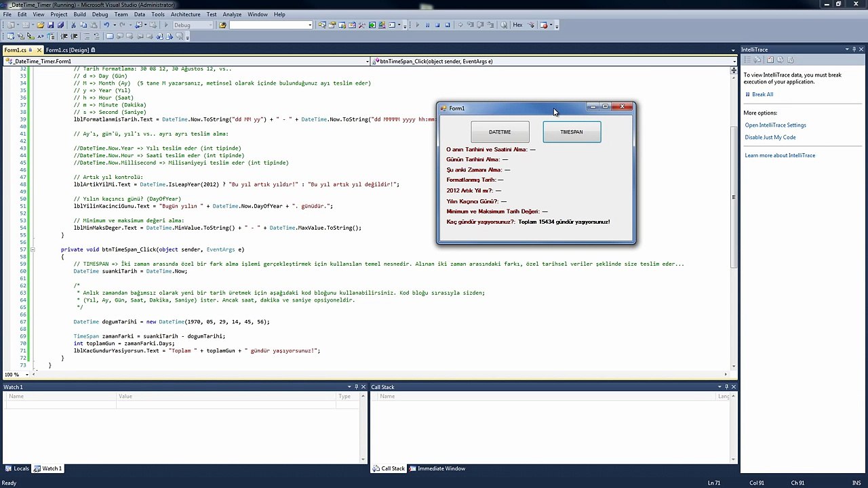The width and height of the screenshot is (868, 488).
Task: Click the TIMESPAN button in Form1
Action: [572, 132]
